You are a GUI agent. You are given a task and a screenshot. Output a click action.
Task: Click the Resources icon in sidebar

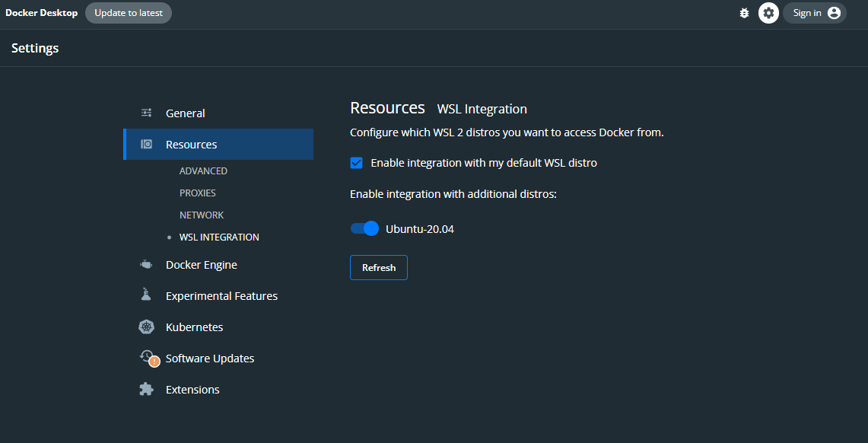point(147,144)
